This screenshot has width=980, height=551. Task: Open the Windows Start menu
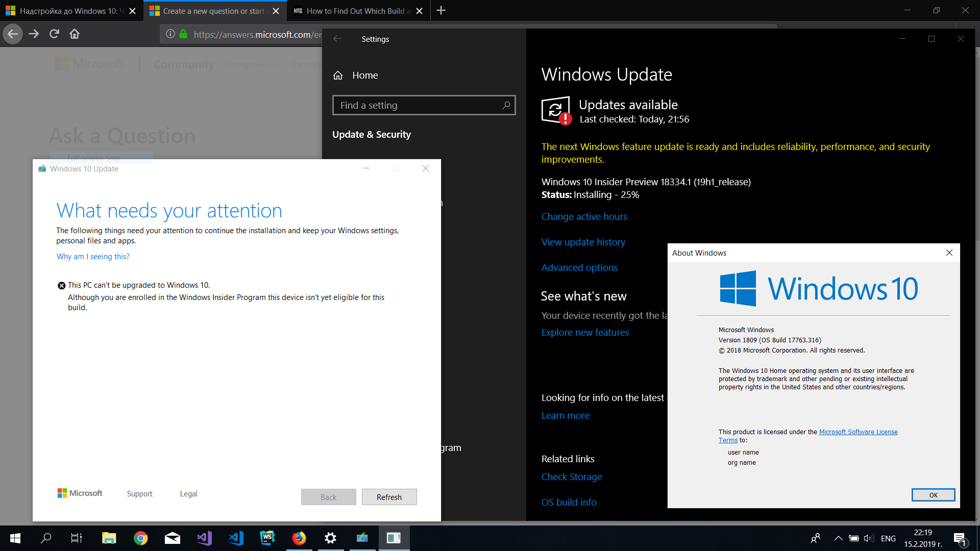pos(15,538)
